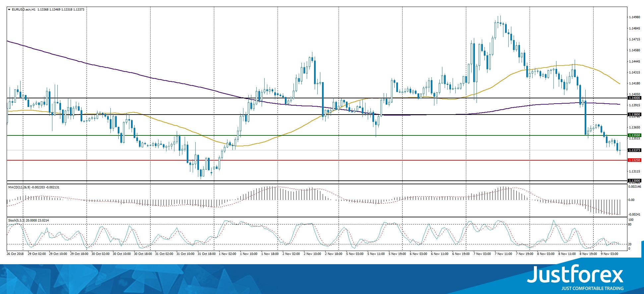The height and width of the screenshot is (294, 644).
Task: Select the black 1.13800 price level tag
Action: pos(635,115)
